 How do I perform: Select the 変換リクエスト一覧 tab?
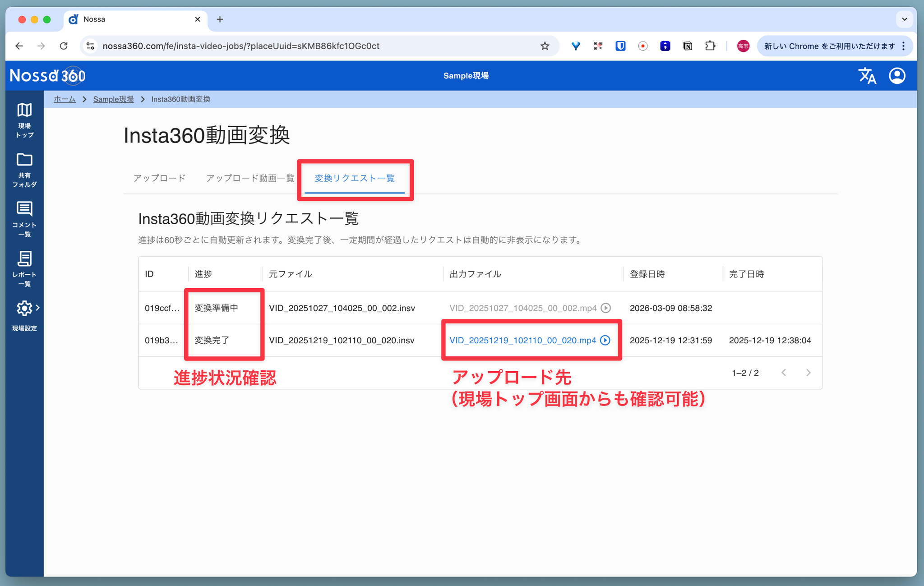click(355, 178)
